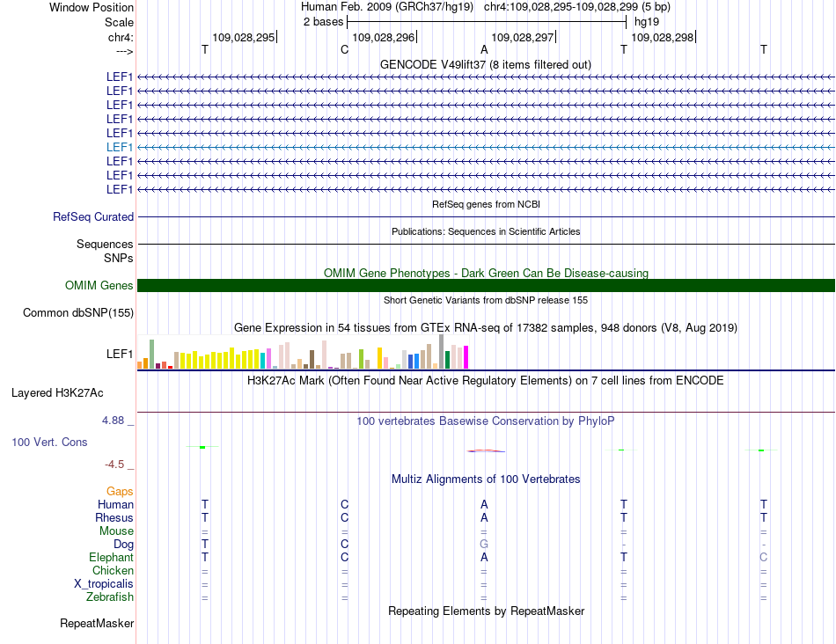This screenshot has width=836, height=644.
Task: Click the "2 bases" scale label
Action: pyautogui.click(x=323, y=22)
